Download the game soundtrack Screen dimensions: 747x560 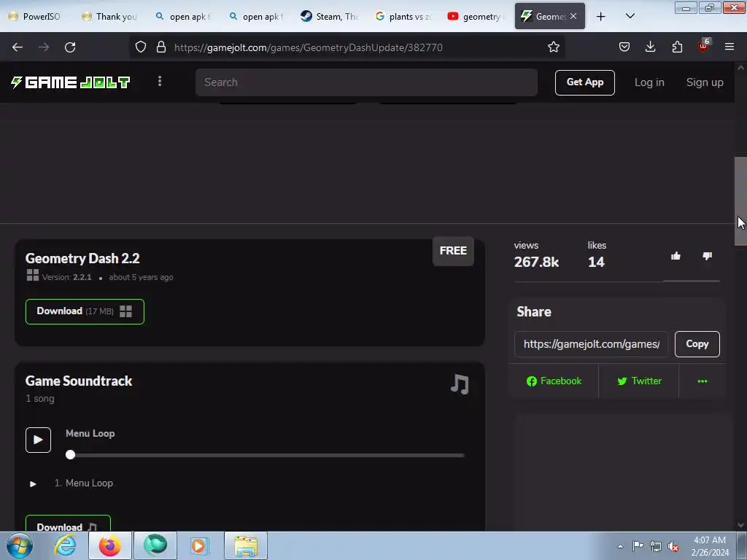[x=68, y=524]
